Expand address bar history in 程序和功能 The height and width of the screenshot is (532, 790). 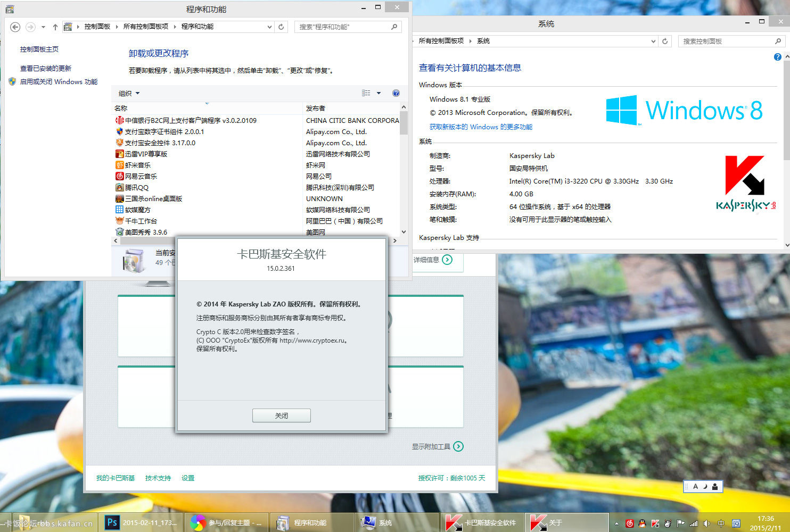pyautogui.click(x=269, y=27)
